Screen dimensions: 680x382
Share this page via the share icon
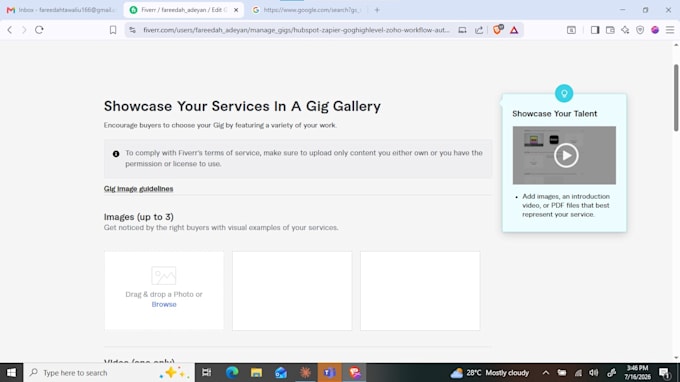click(479, 30)
